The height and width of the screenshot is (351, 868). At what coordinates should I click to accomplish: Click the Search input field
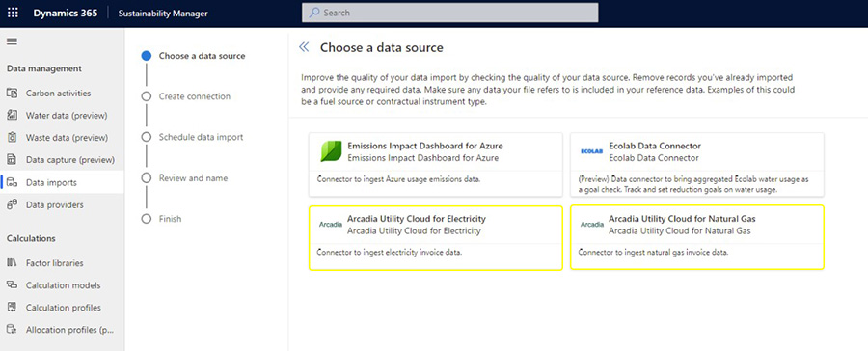[x=450, y=13]
